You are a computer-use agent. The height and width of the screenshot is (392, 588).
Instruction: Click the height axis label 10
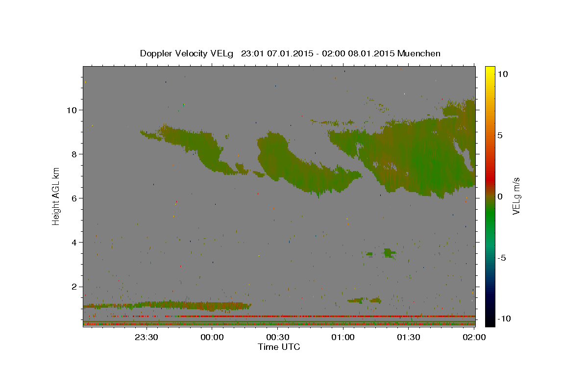72,110
